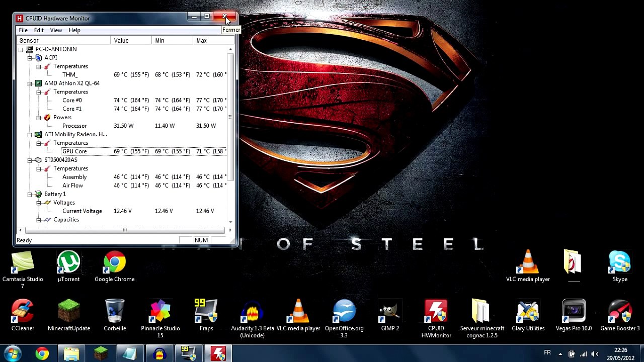Open the File menu
644x362 pixels.
[23, 30]
